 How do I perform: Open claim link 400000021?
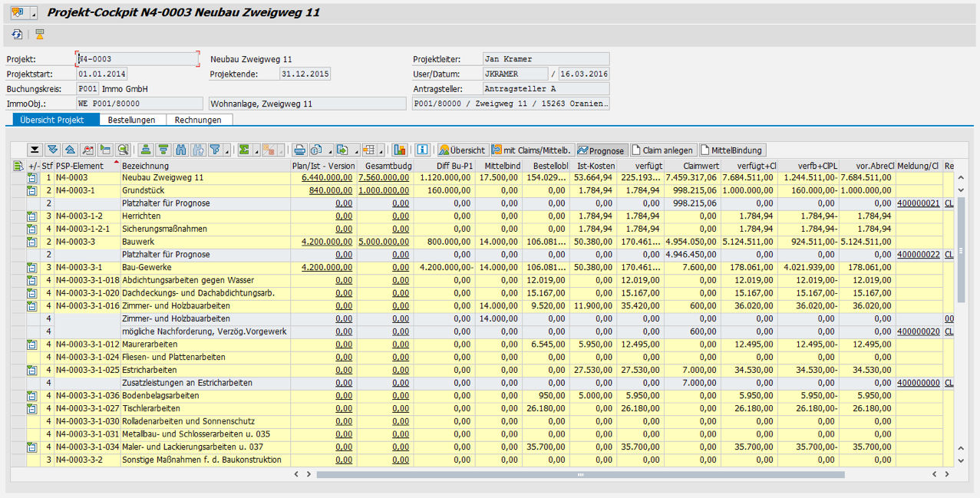(917, 203)
